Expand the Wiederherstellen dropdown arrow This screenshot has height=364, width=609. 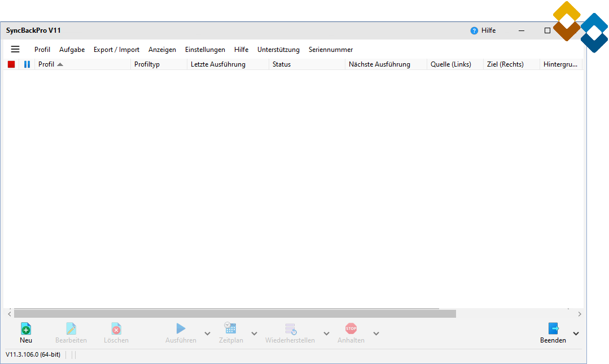click(326, 334)
